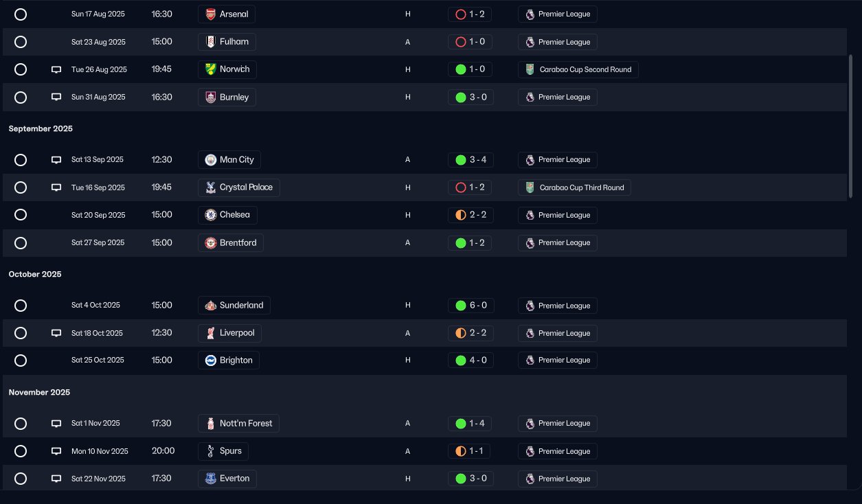Open the 6 - 0 Sunderland result

[470, 306]
